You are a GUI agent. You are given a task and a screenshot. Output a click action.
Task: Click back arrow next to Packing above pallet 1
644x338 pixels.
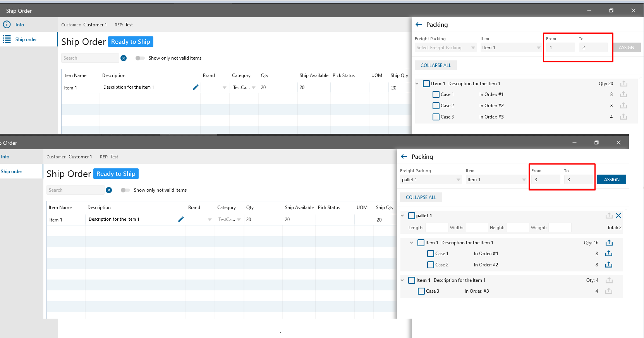404,157
